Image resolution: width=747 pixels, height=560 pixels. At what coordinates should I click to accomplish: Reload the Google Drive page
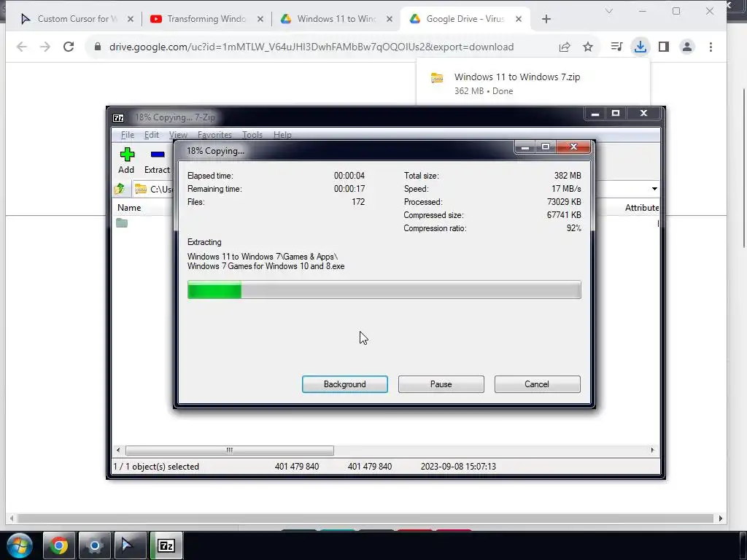69,47
